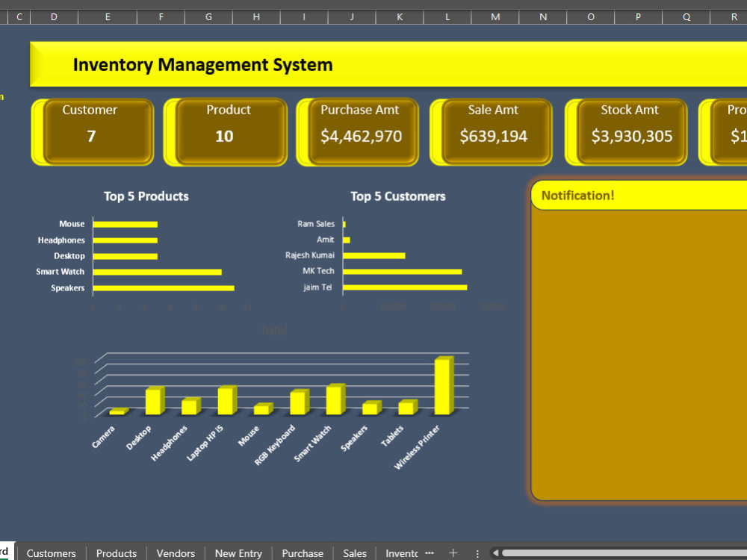The height and width of the screenshot is (560, 747).
Task: Click the Speakers bar in Top 5 Products
Action: pos(164,288)
